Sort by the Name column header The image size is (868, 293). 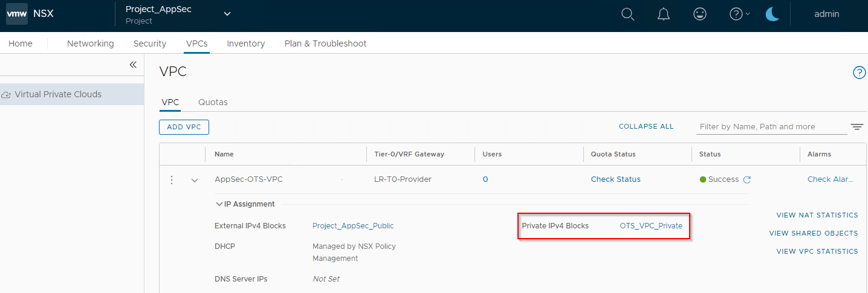coord(224,154)
